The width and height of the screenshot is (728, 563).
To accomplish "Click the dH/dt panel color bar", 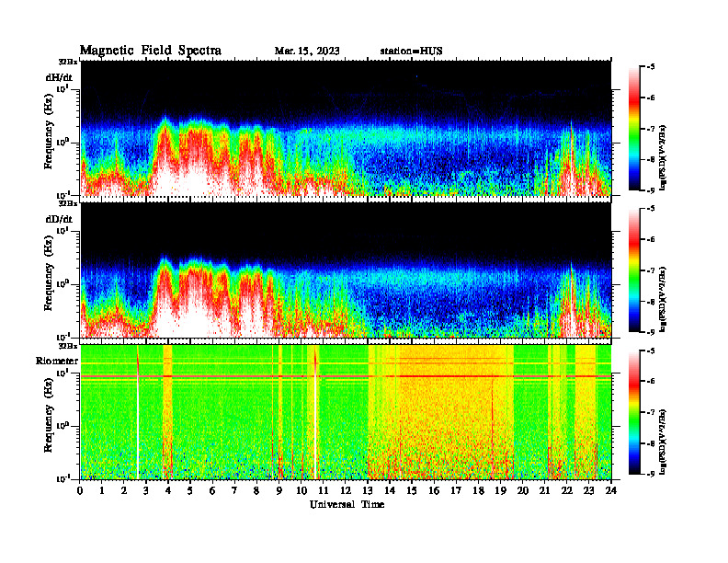I will [634, 129].
